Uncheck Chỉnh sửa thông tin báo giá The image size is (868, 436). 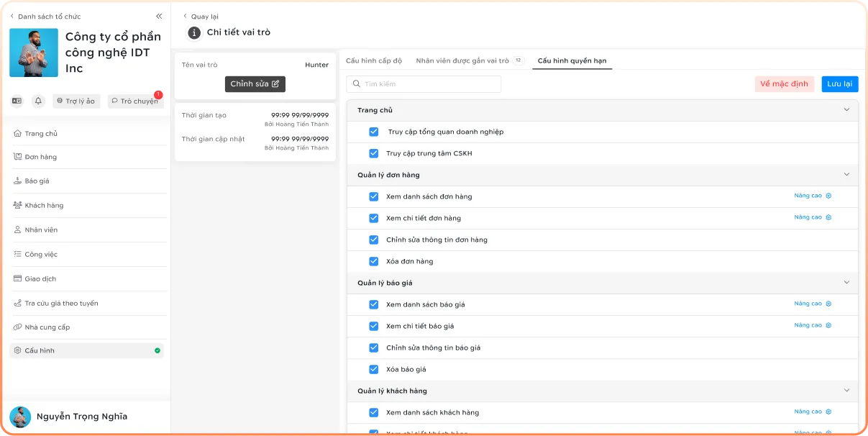tap(373, 348)
